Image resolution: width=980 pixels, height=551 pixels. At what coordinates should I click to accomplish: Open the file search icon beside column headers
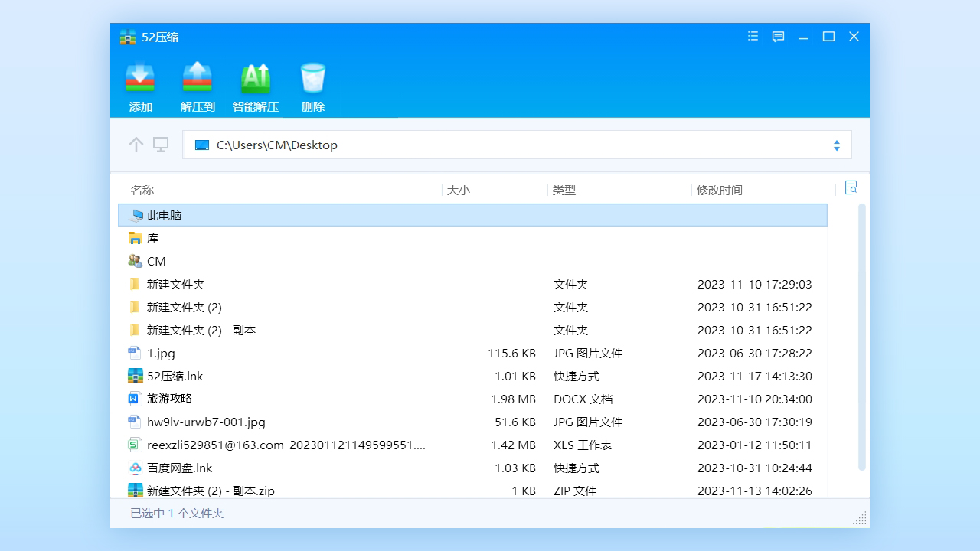point(851,187)
